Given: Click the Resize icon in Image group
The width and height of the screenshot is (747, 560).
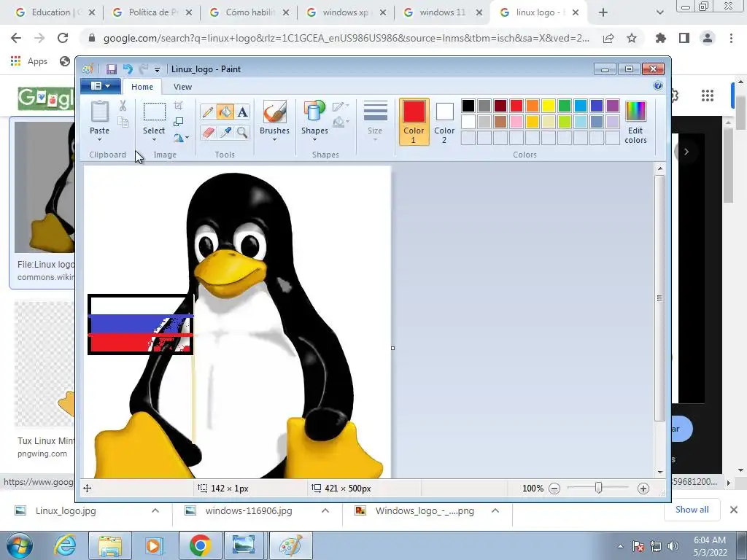Looking at the screenshot, I should pyautogui.click(x=178, y=122).
